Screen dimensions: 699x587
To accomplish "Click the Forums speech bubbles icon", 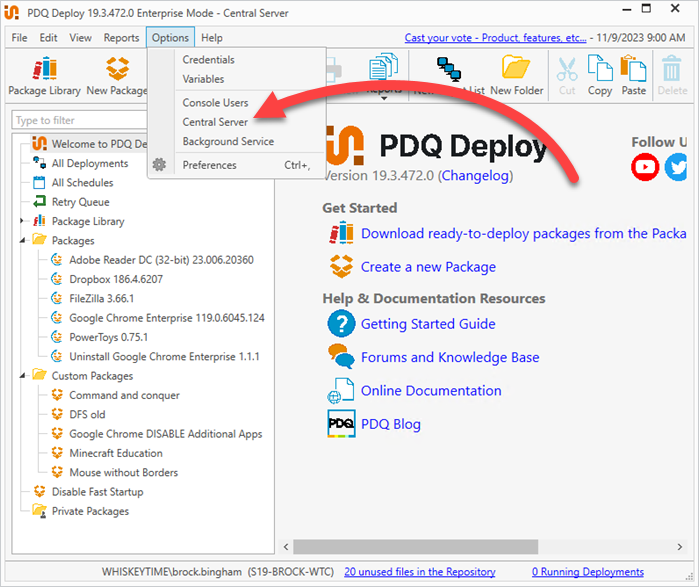I will pos(341,357).
